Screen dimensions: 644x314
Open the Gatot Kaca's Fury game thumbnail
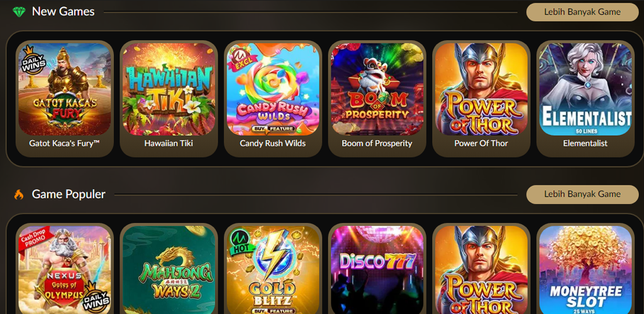(x=65, y=89)
